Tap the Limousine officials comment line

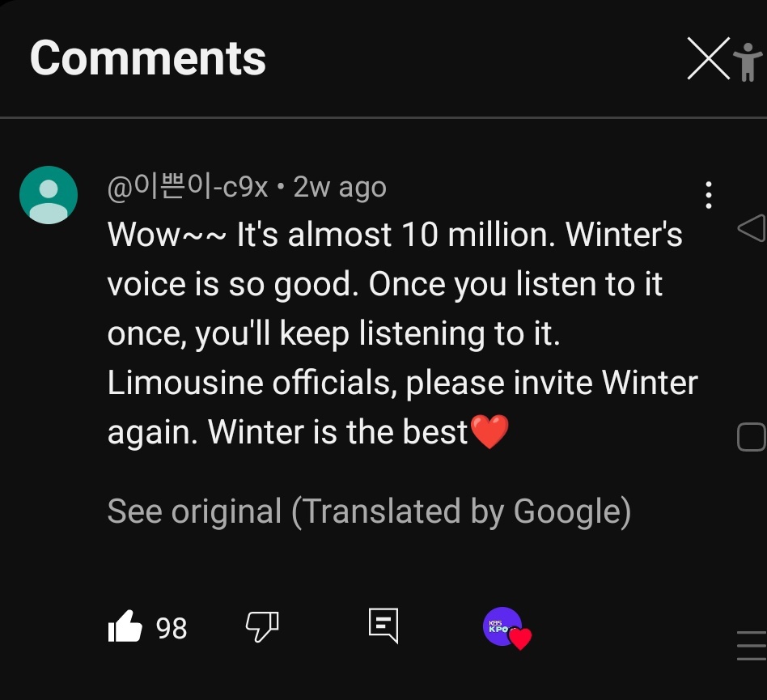pyautogui.click(x=403, y=383)
